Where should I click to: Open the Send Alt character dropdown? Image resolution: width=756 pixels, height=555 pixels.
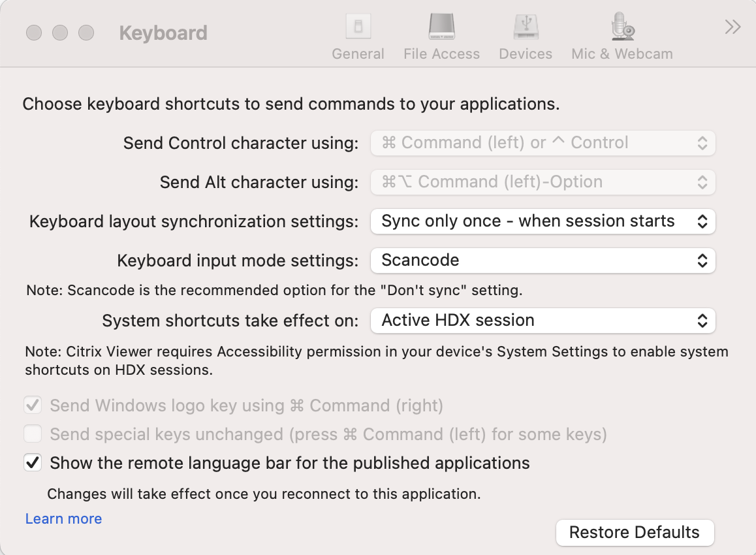(543, 182)
